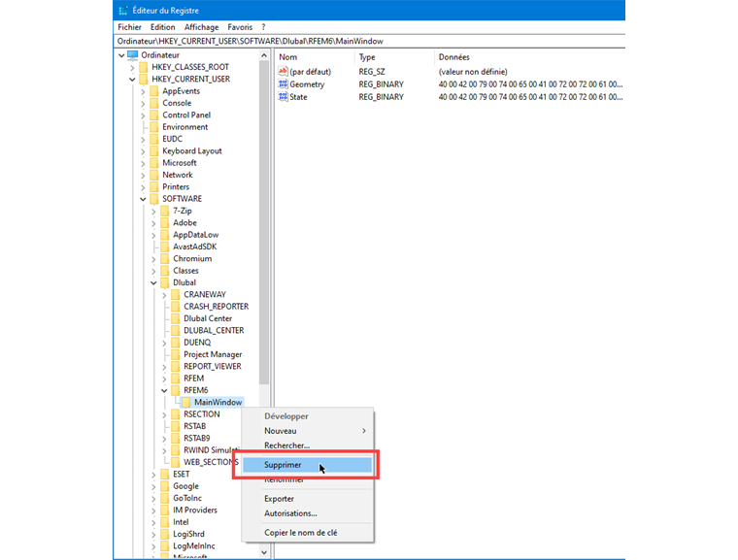Click the 7-Zip folder icon

coord(165,211)
